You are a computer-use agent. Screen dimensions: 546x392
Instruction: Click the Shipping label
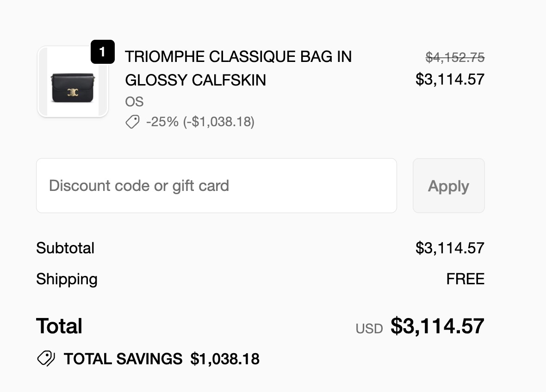(x=67, y=279)
